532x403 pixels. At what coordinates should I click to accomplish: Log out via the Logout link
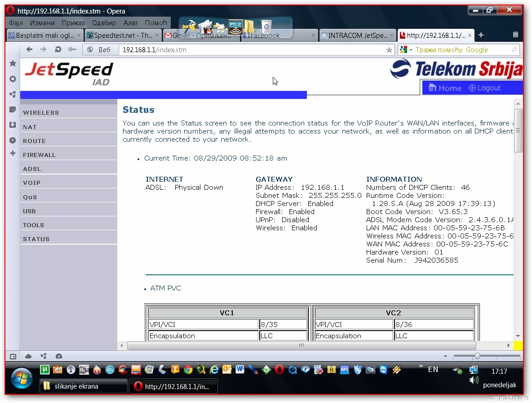pyautogui.click(x=484, y=88)
